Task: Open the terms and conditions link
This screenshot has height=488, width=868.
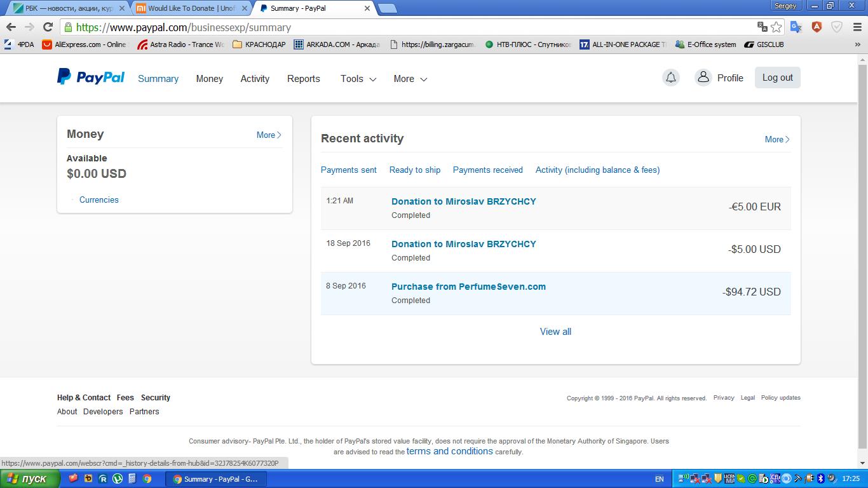Action: tap(450, 451)
